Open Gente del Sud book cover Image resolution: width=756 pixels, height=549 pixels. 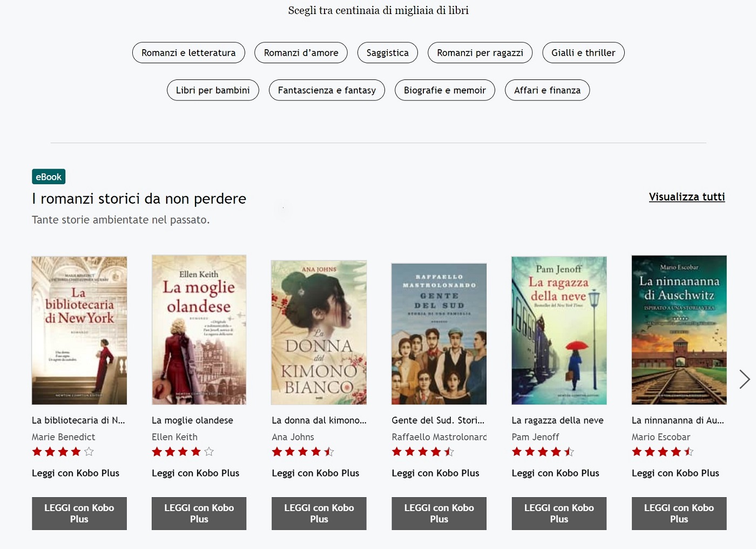click(439, 334)
